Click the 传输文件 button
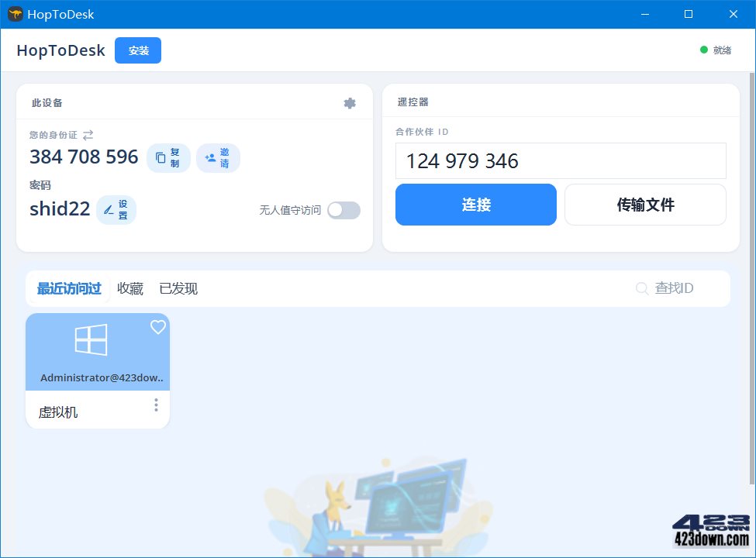Viewport: 756px width, 558px height. [x=645, y=205]
